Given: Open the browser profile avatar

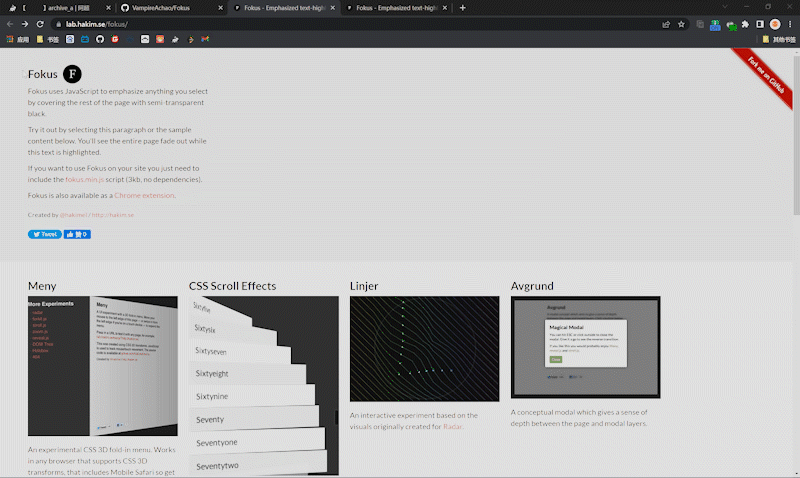Looking at the screenshot, I should coord(775,23).
